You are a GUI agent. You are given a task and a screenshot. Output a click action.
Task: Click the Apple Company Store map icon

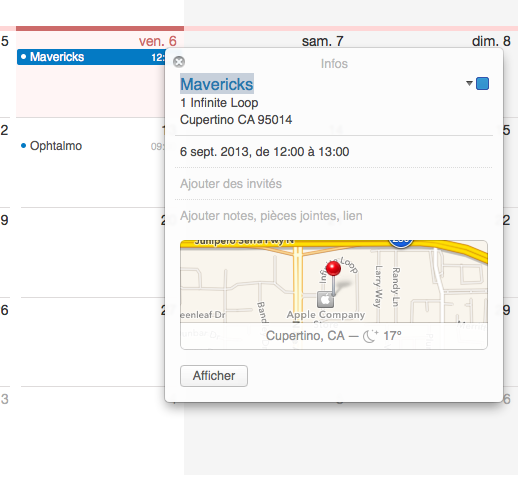click(x=325, y=299)
